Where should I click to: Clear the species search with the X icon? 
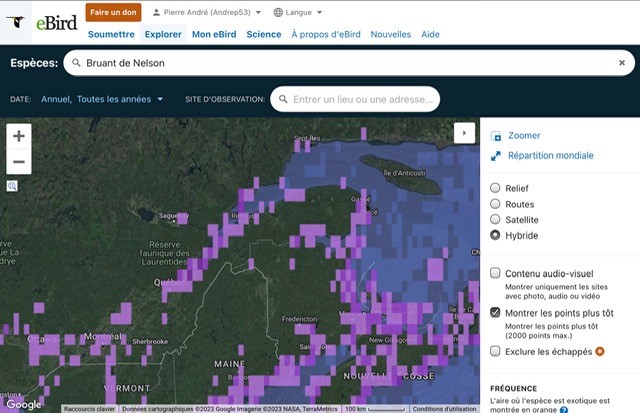(x=621, y=63)
